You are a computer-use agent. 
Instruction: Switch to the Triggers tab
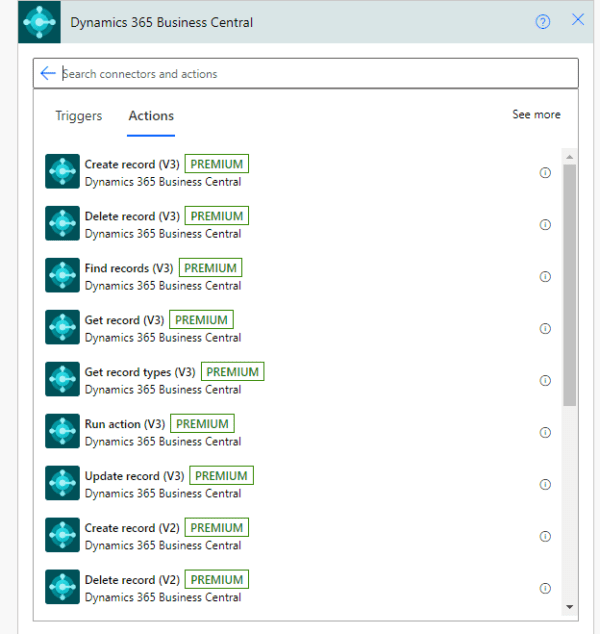pyautogui.click(x=78, y=116)
